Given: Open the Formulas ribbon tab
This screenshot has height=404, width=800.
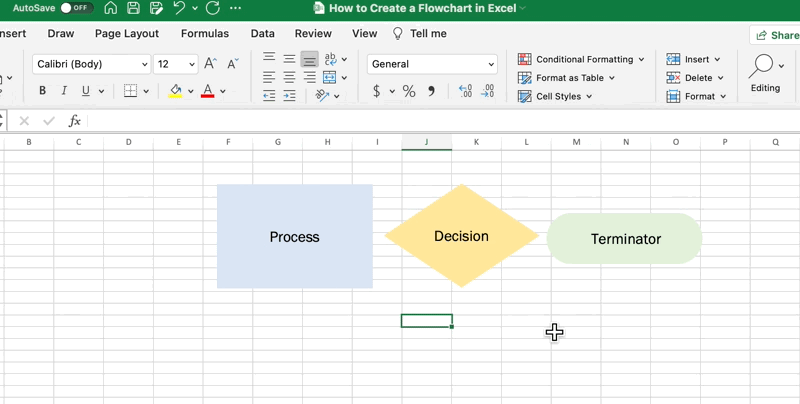Looking at the screenshot, I should tap(205, 33).
